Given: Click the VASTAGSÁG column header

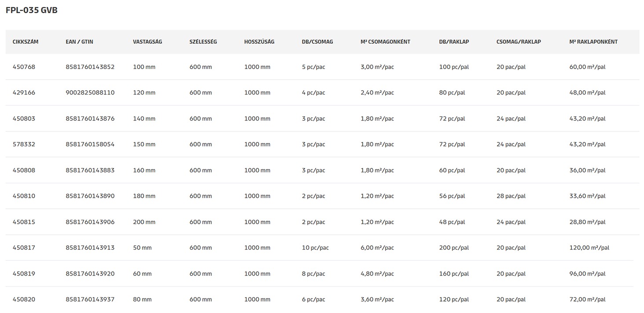Looking at the screenshot, I should [147, 42].
